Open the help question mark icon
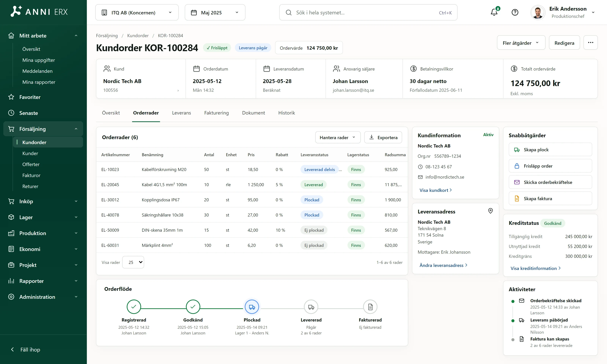This screenshot has width=607, height=364. tap(515, 12)
